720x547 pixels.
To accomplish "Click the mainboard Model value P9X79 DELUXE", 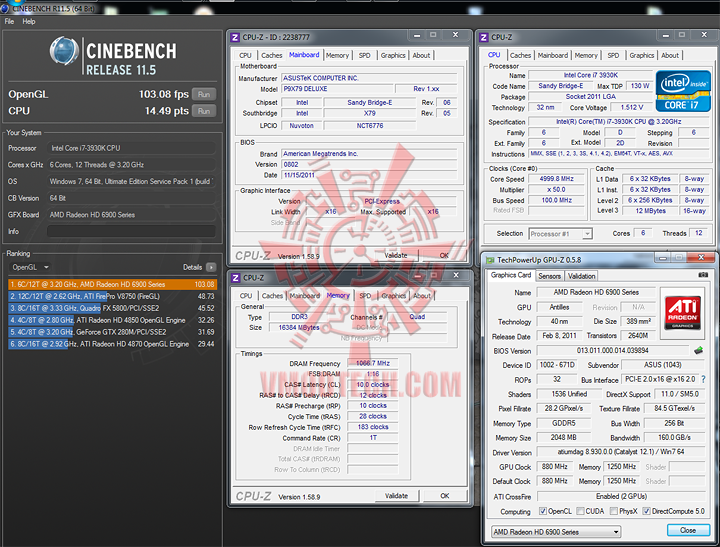I will 338,89.
